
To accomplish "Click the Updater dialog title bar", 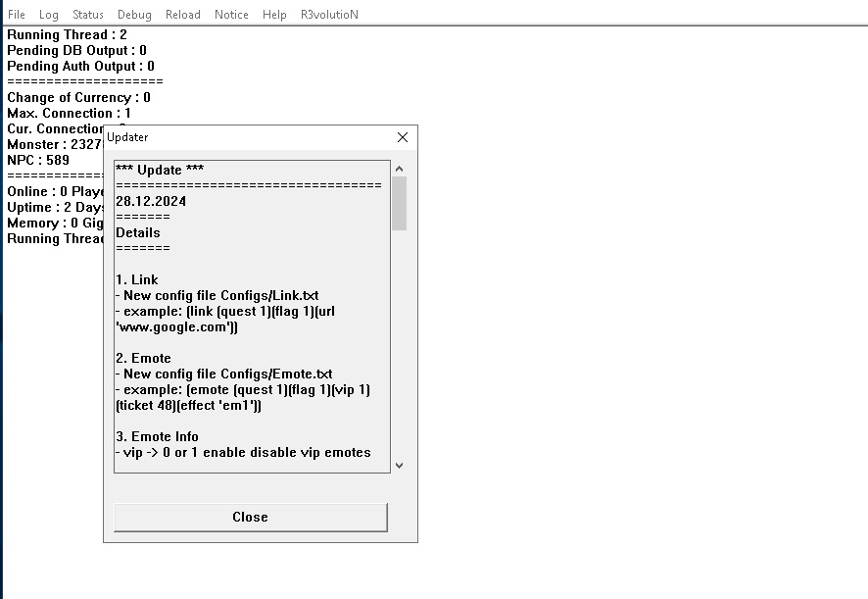I will coord(245,138).
